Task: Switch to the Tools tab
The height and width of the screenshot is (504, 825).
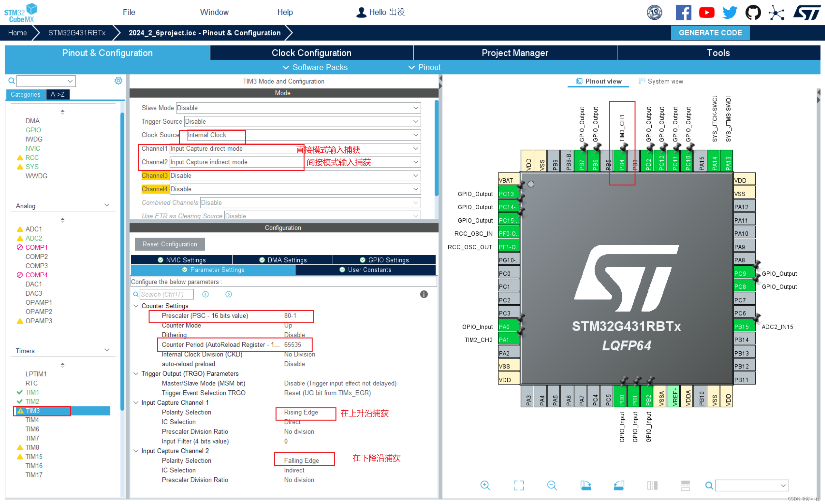Action: [719, 53]
